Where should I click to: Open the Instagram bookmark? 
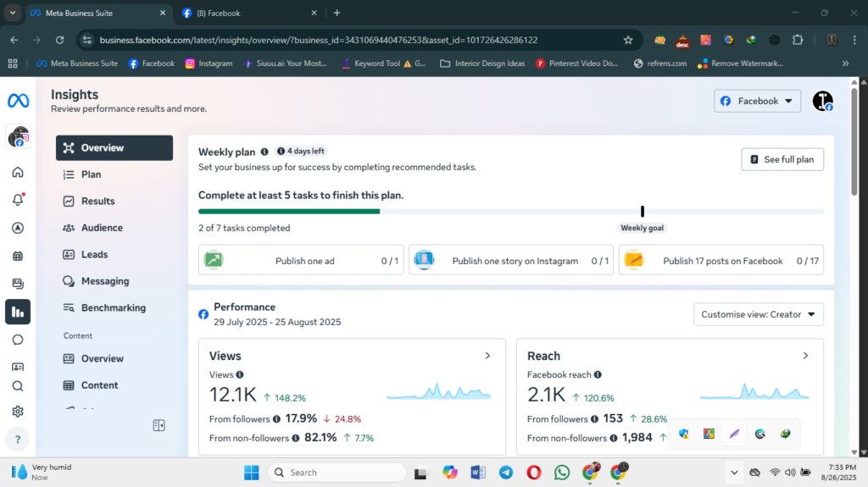[x=209, y=64]
